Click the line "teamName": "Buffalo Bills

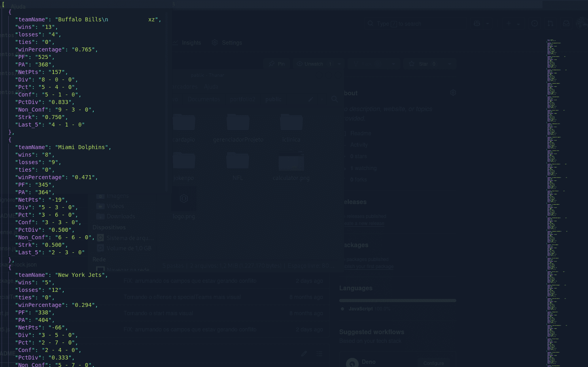tap(88, 19)
